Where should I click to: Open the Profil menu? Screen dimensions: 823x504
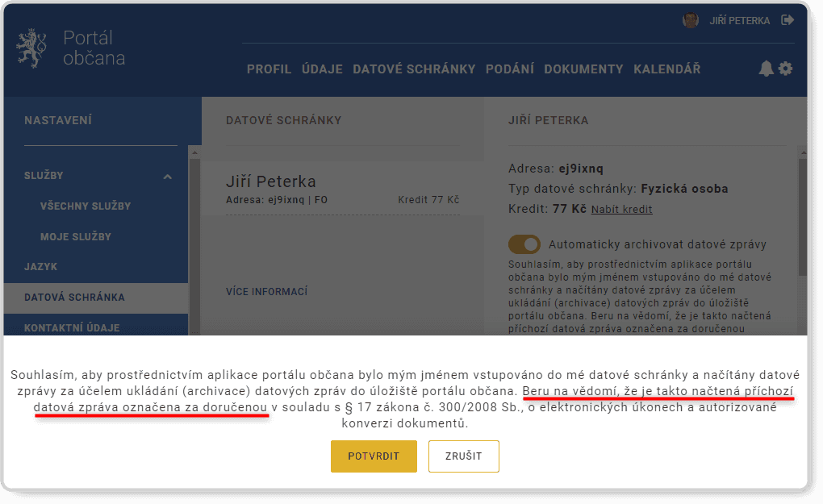tap(269, 69)
